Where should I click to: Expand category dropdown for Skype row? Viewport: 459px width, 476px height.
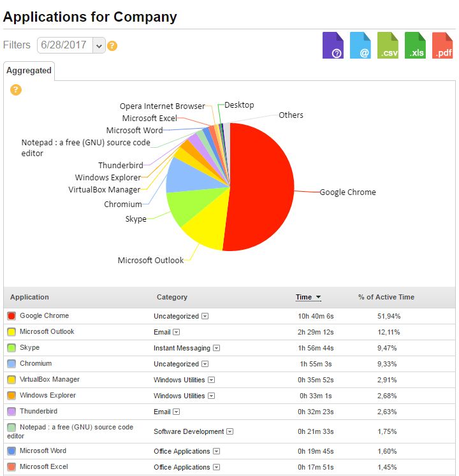216,348
